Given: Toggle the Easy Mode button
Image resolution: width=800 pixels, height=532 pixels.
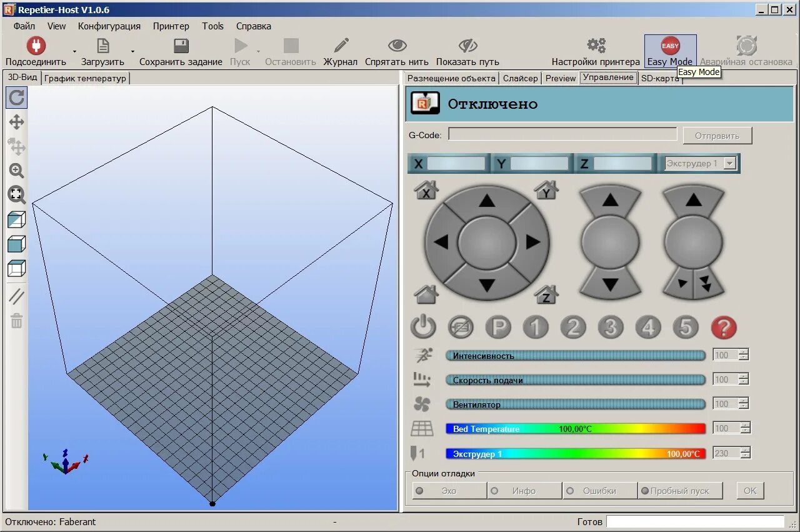Looking at the screenshot, I should (x=670, y=51).
